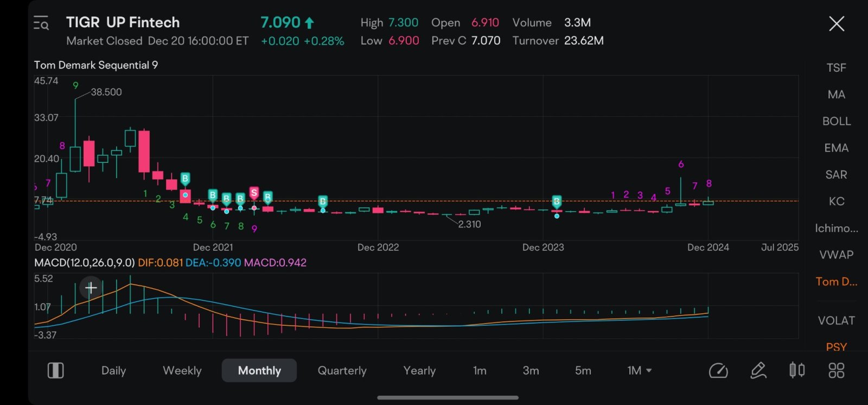Open the gauge speedometer icon
Screen dimensions: 868x405
[718, 371]
